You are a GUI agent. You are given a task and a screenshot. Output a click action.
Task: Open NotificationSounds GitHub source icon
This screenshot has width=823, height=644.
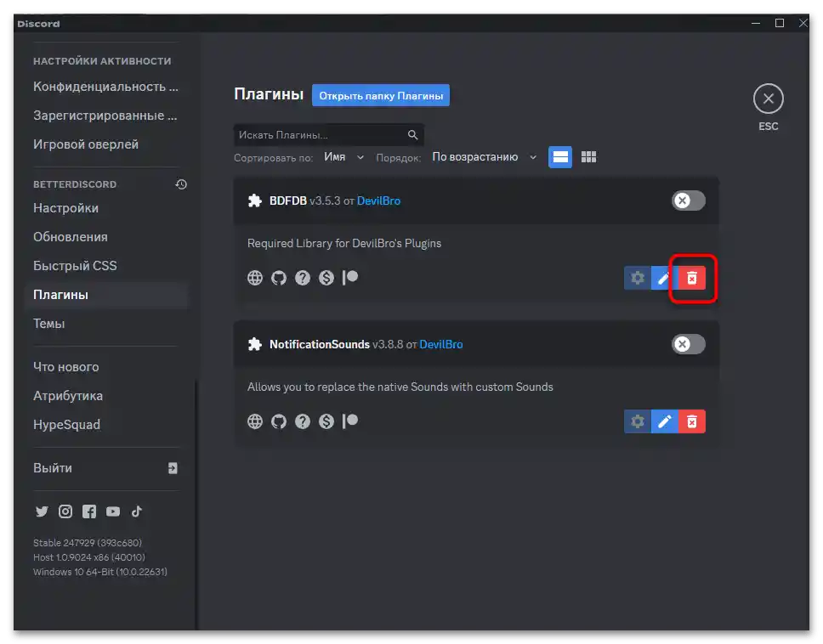tap(279, 421)
